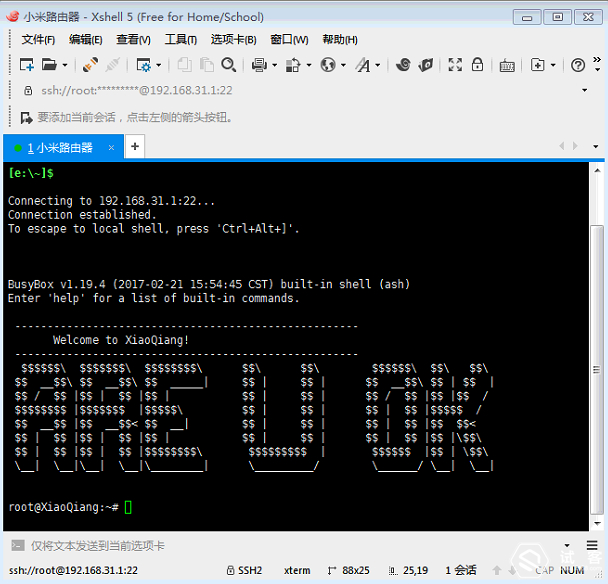
Task: Open the tab list dropdown arrow
Action: (596, 147)
